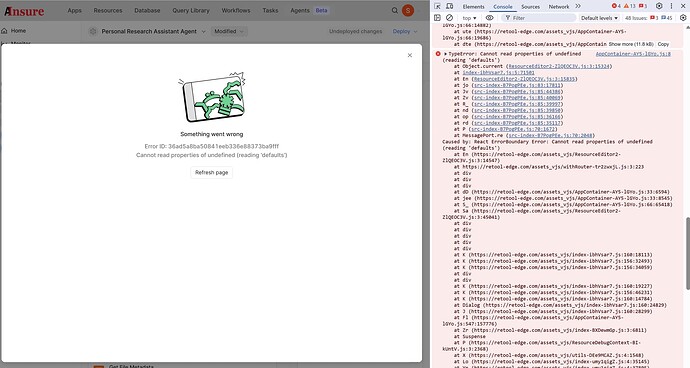Image resolution: width=690 pixels, height=368 pixels.
Task: Click the red error icon beside the TypeError message
Action: pyautogui.click(x=438, y=54)
